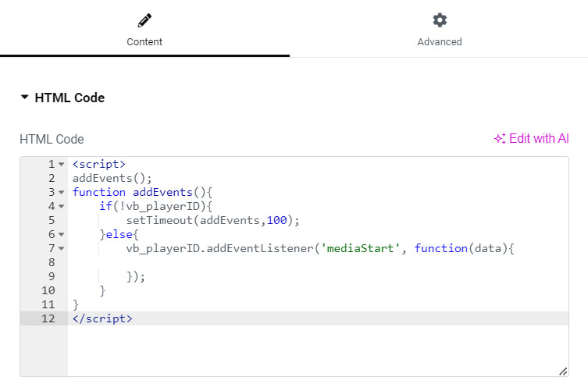
Task: Click the gear icon above Advanced
Action: [440, 20]
